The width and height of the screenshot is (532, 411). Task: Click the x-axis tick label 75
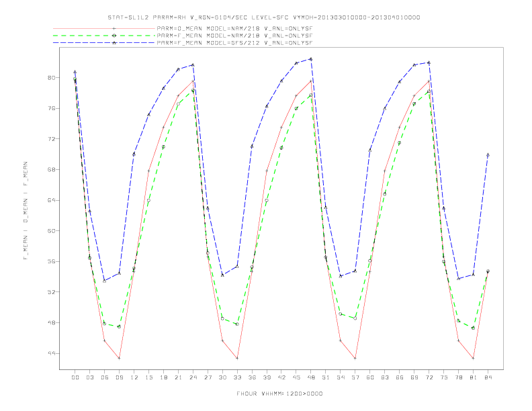point(444,377)
